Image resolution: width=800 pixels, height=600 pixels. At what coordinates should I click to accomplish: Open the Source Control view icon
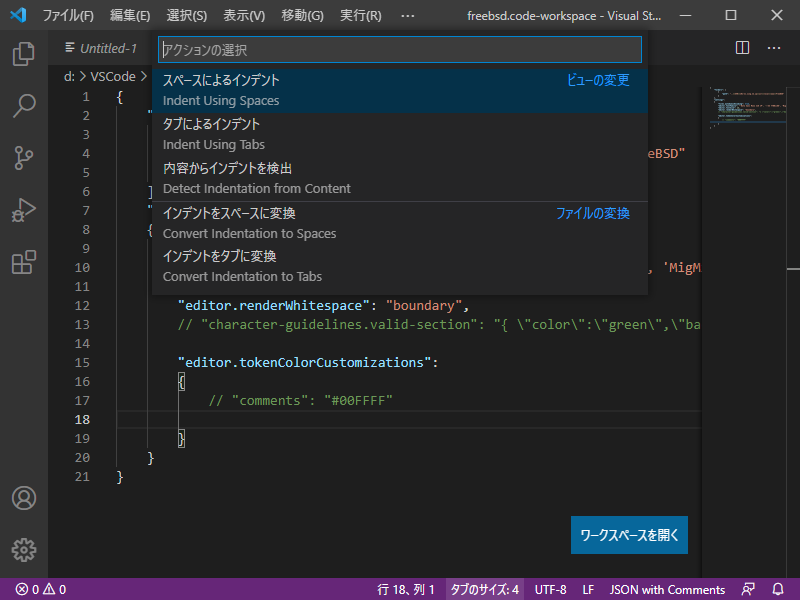coord(24,157)
